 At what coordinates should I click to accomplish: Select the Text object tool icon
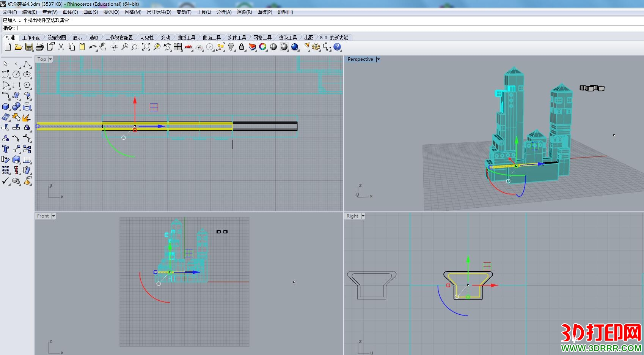(x=6, y=149)
